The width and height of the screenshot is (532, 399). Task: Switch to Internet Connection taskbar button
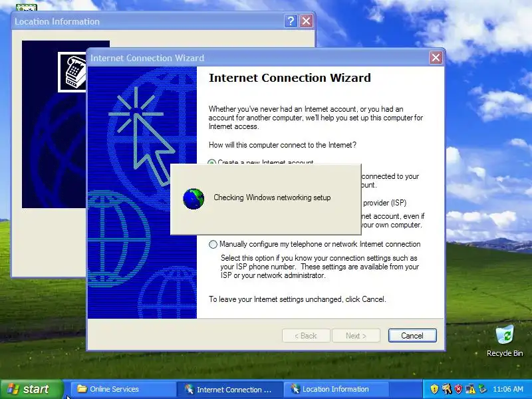[x=229, y=389]
